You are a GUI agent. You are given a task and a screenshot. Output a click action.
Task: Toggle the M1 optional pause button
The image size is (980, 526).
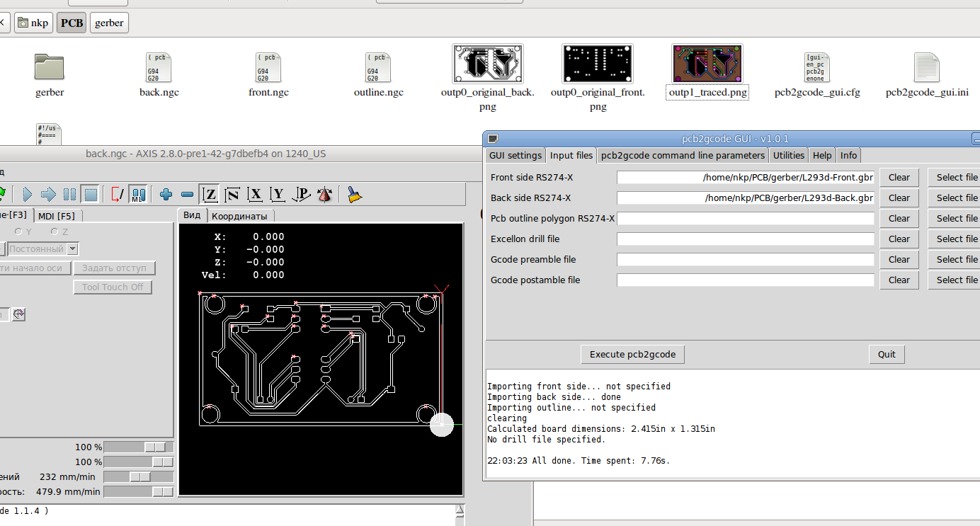click(x=138, y=194)
